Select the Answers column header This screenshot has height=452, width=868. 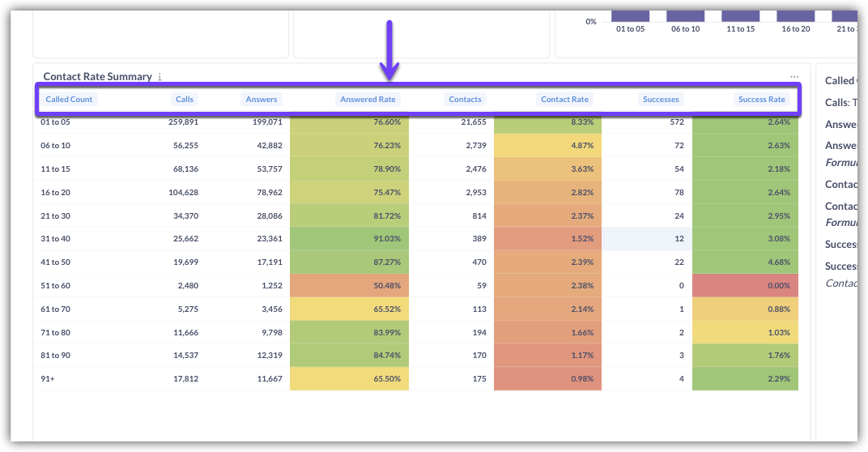tap(261, 99)
